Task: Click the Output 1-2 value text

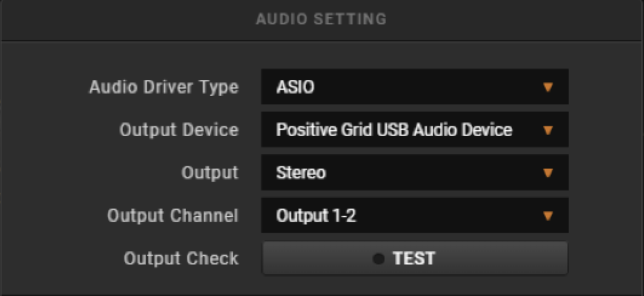Action: [316, 216]
